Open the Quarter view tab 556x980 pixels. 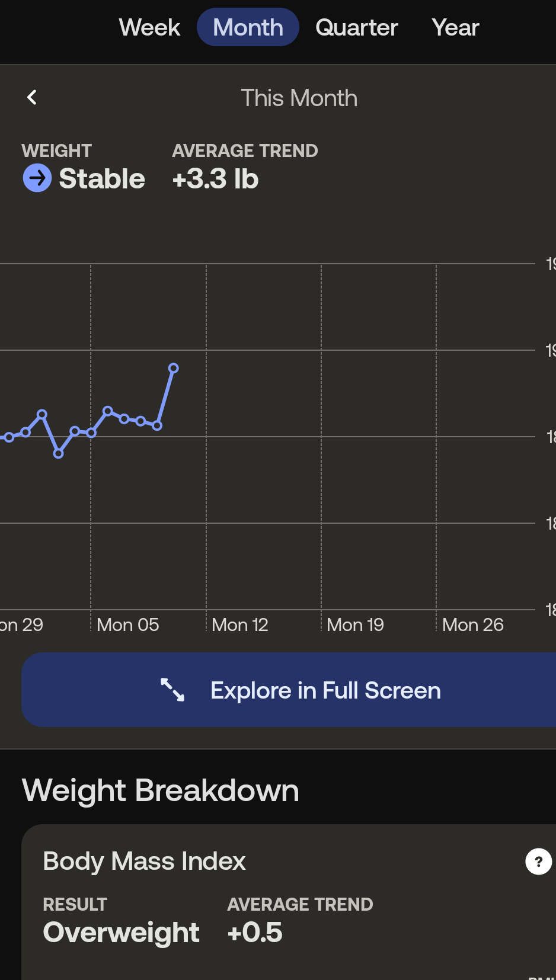(x=356, y=27)
